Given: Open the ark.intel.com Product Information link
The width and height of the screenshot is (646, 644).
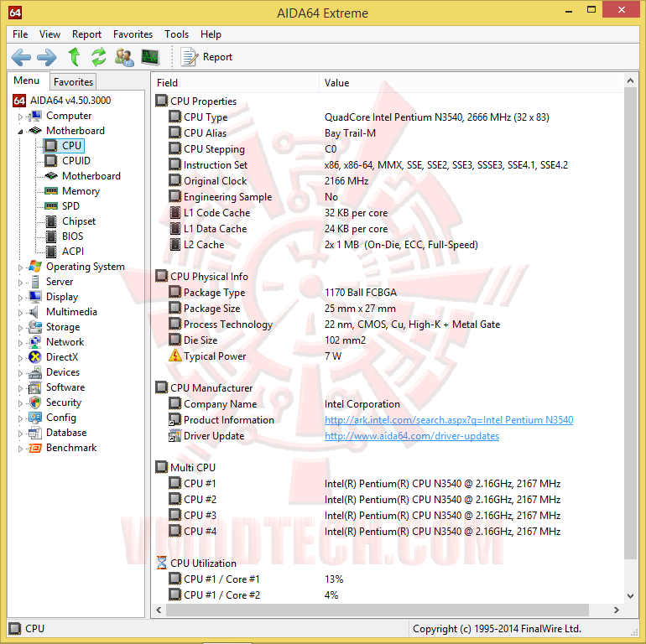Looking at the screenshot, I should [x=449, y=419].
